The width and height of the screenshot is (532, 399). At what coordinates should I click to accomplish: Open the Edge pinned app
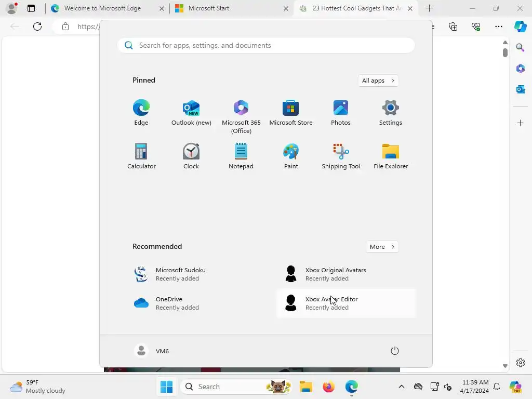click(141, 113)
